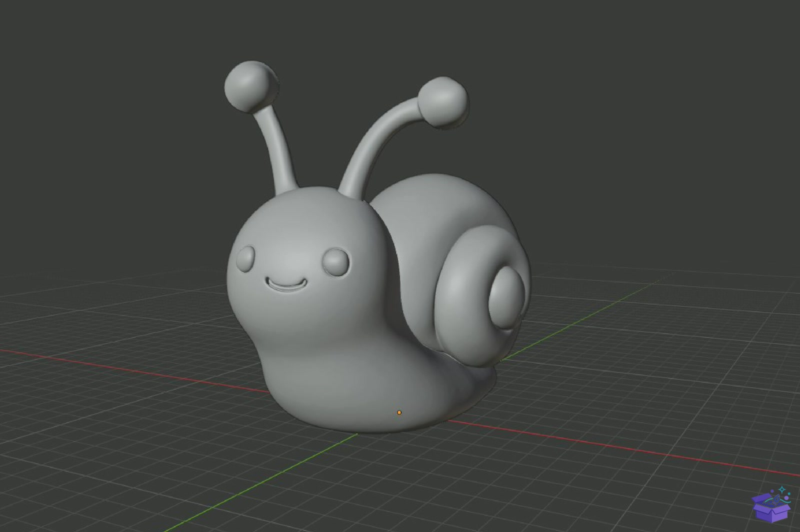Click the snail eye farthest from the shell
This screenshot has width=800, height=532.
(x=245, y=258)
